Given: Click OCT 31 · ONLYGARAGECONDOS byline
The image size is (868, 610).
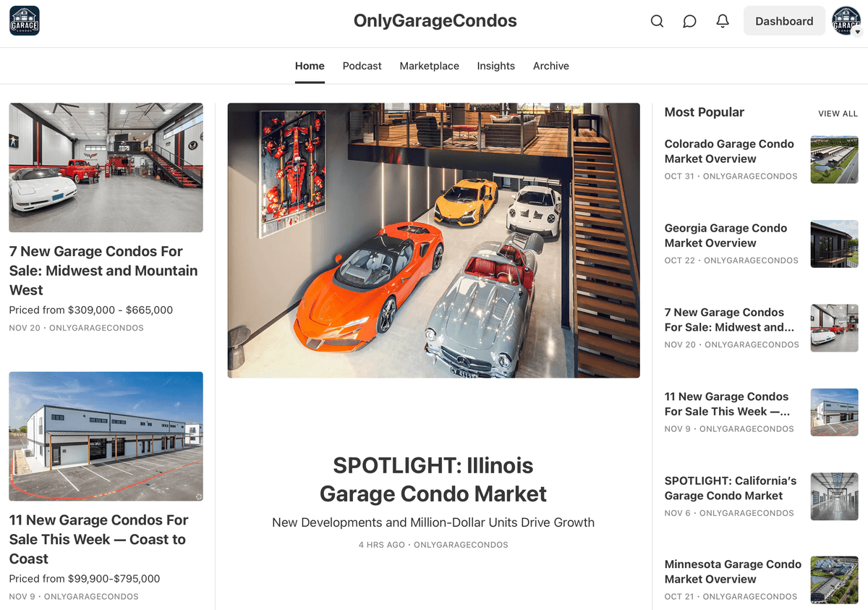Looking at the screenshot, I should pos(731,176).
